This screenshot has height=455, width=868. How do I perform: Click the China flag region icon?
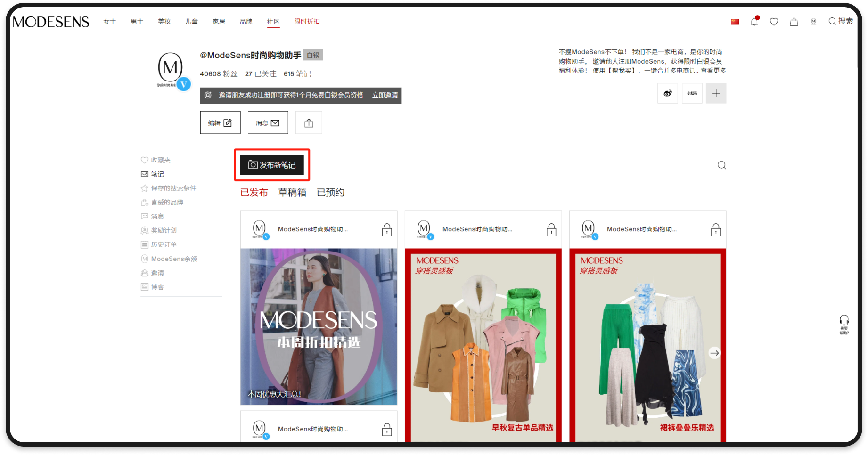coord(735,22)
